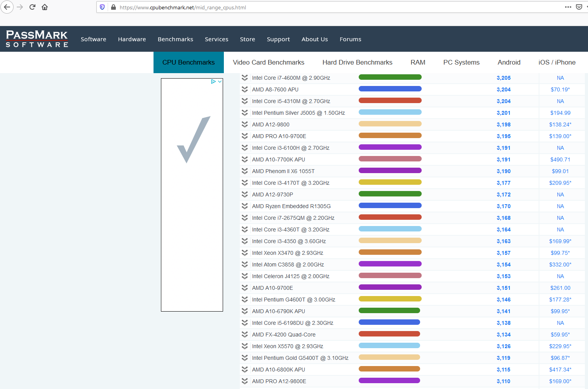The image size is (588, 389).
Task: Click the tracking protection shield icon
Action: [102, 7]
